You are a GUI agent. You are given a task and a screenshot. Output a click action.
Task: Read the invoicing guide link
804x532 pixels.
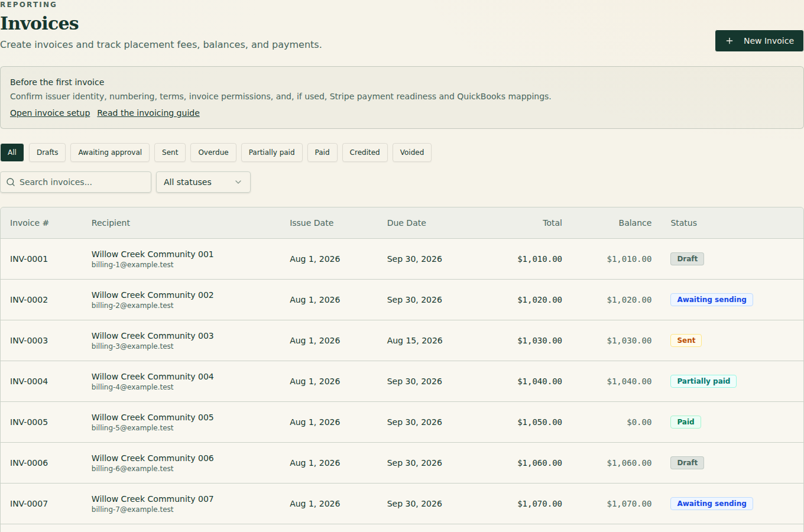[x=148, y=113]
